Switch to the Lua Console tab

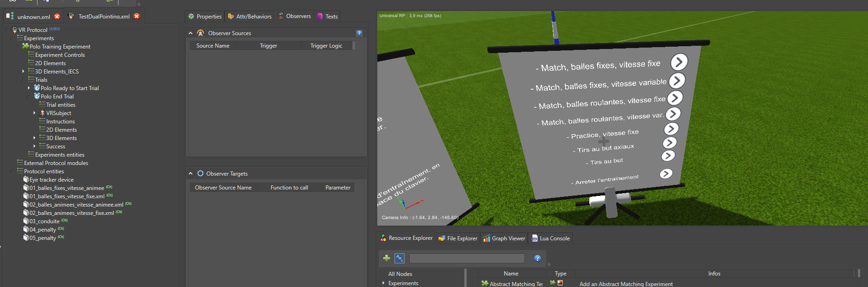[550, 238]
